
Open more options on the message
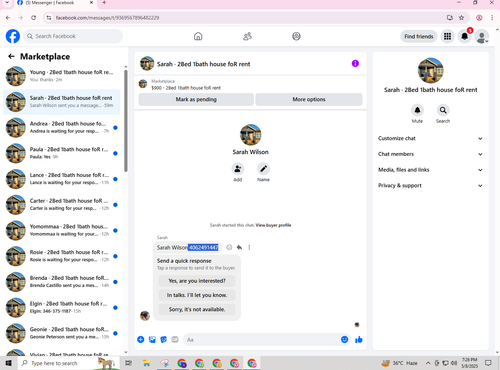tap(249, 247)
